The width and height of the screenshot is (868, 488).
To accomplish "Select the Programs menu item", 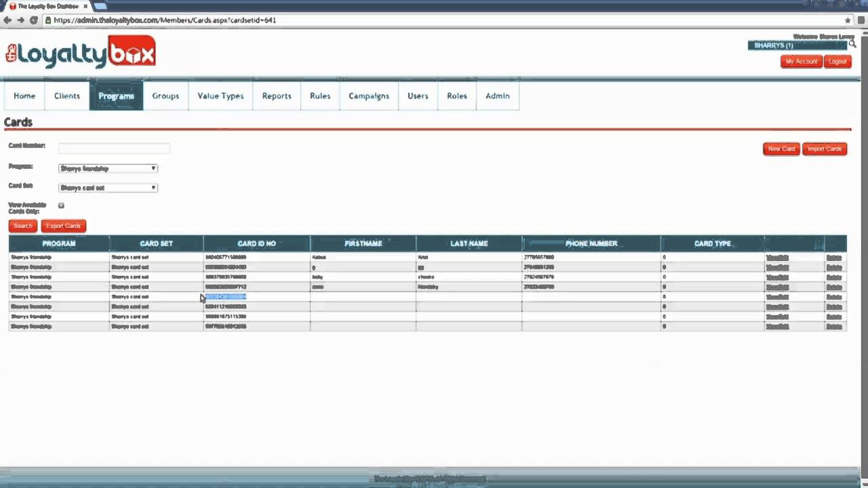I will [116, 96].
